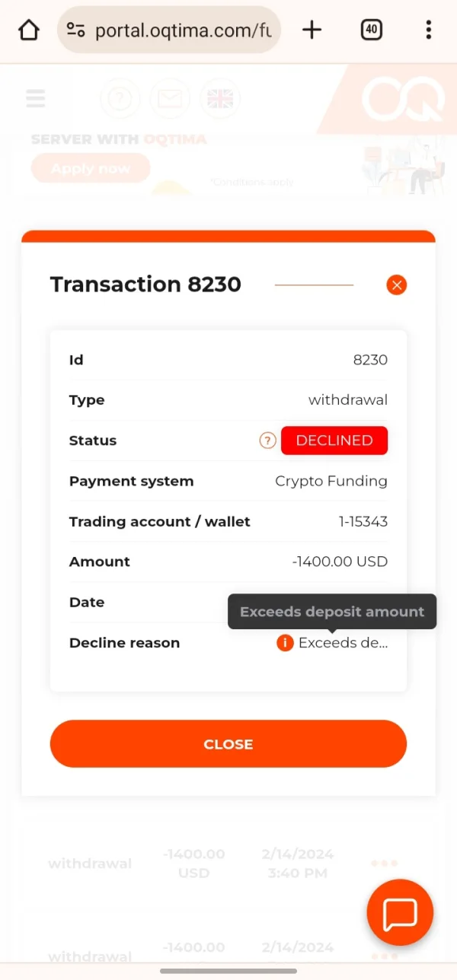This screenshot has height=980, width=457.
Task: Open the tab switcher showing 40 tabs
Action: pos(371,30)
